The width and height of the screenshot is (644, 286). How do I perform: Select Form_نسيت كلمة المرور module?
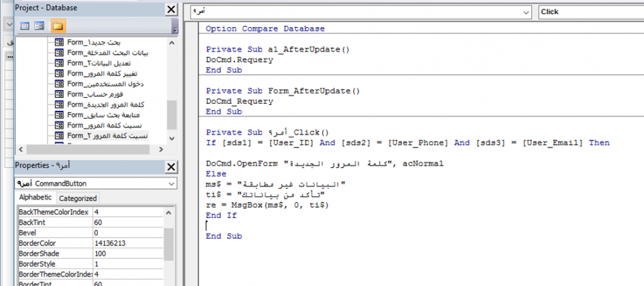tap(105, 125)
